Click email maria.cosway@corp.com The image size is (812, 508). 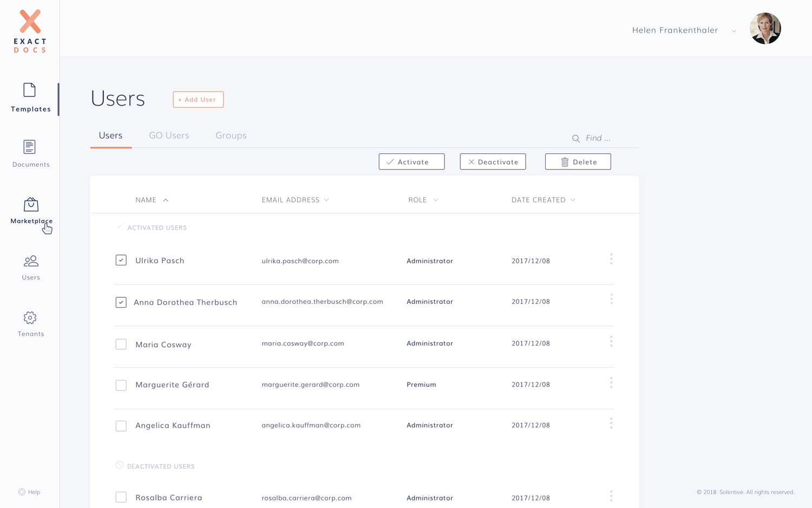click(x=303, y=343)
